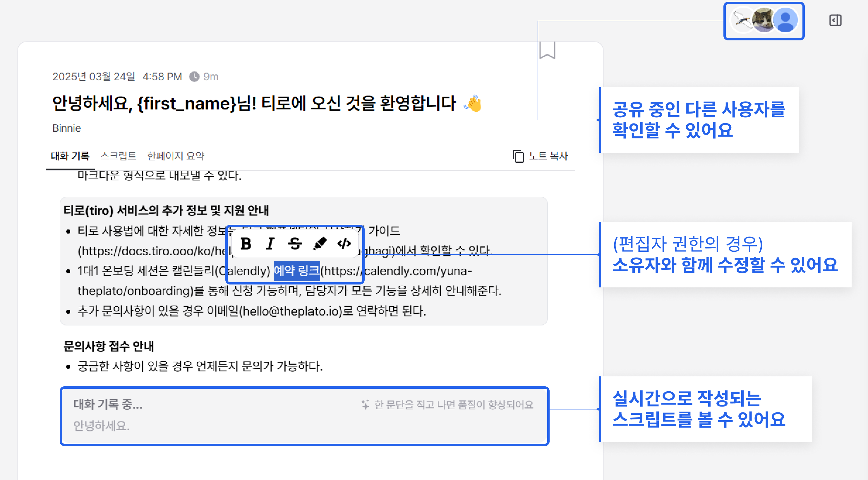Click the blue default user avatar
Image resolution: width=868 pixels, height=480 pixels.
tap(786, 20)
